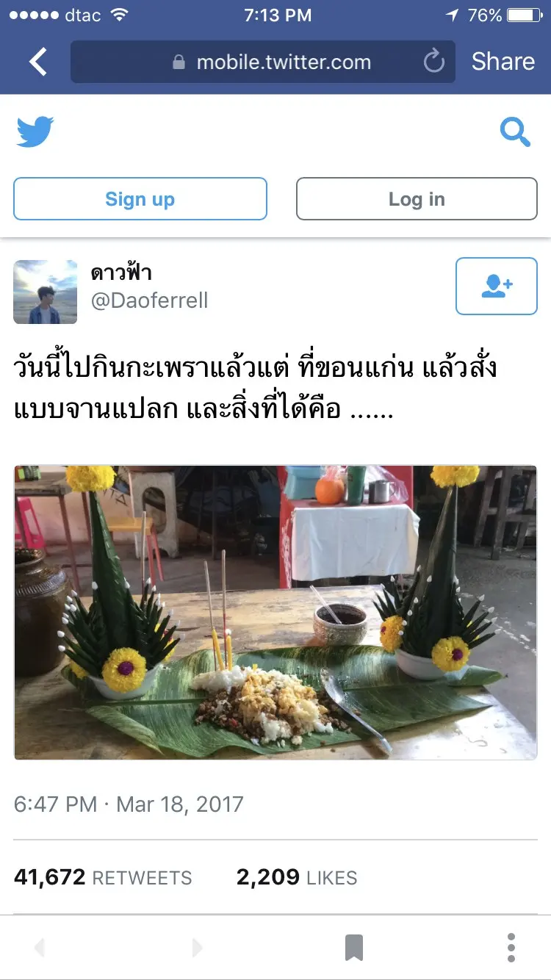Viewport: 551px width, 980px height.
Task: Open the three-dot more options menu
Action: [x=511, y=948]
